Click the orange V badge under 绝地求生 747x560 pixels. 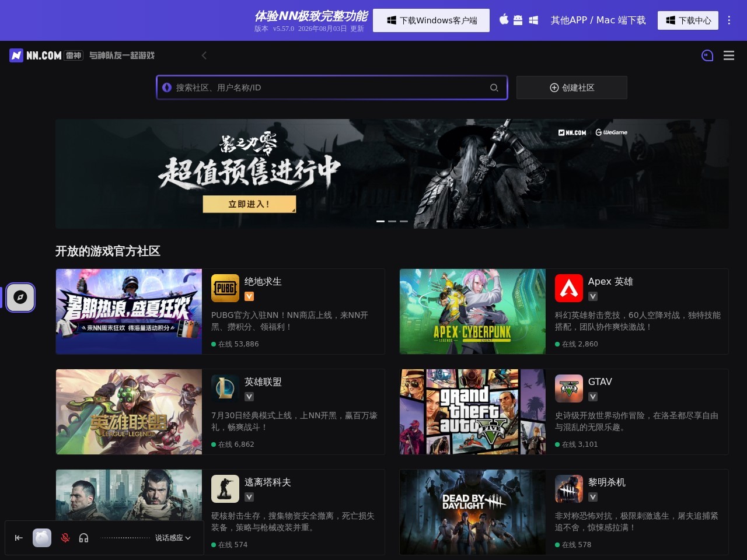click(x=249, y=296)
